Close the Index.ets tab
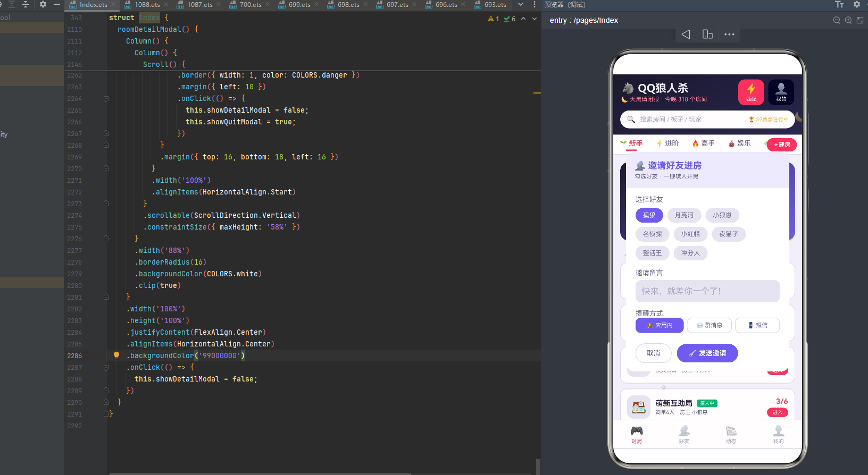 coord(113,4)
